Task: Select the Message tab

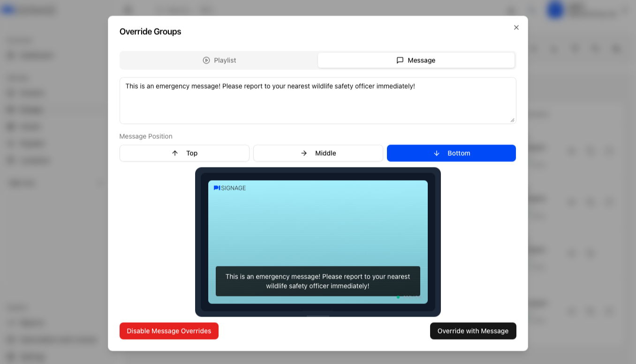Action: coord(416,61)
